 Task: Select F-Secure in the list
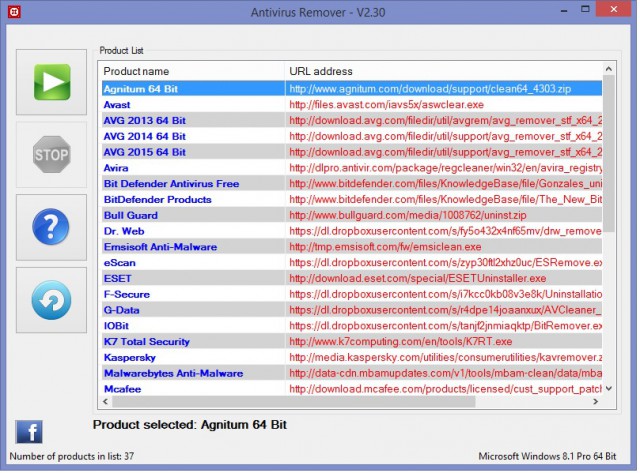coord(352,294)
